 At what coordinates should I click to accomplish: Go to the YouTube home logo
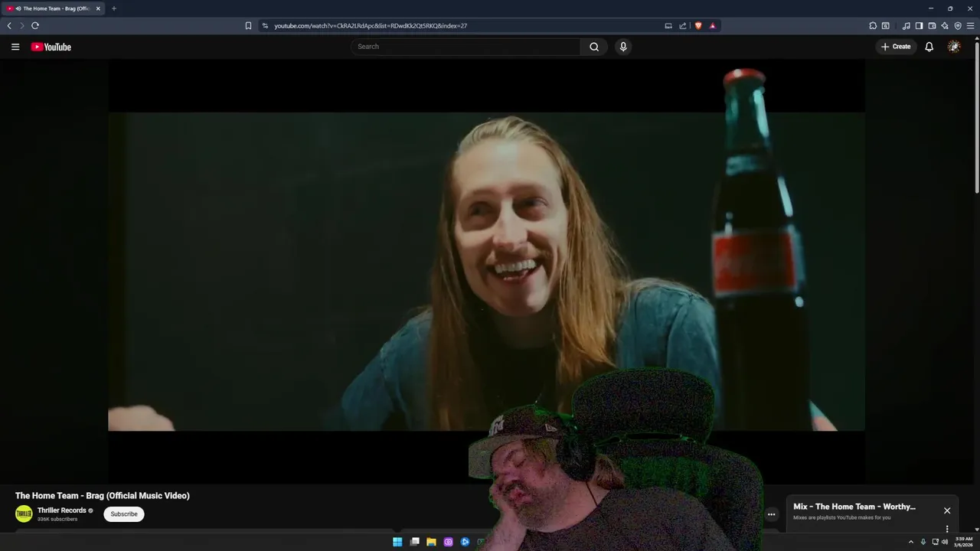(x=51, y=47)
